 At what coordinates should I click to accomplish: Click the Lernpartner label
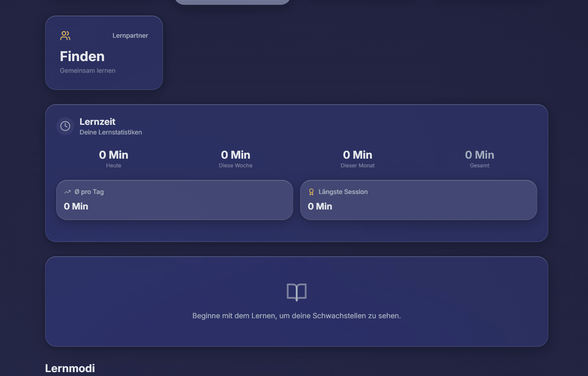(x=130, y=36)
